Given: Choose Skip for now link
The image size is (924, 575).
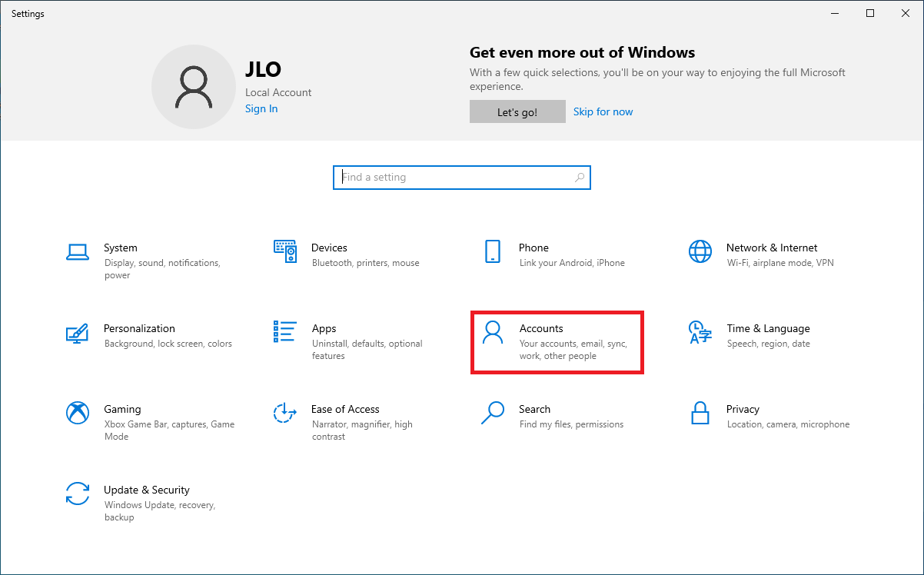Looking at the screenshot, I should (x=603, y=111).
